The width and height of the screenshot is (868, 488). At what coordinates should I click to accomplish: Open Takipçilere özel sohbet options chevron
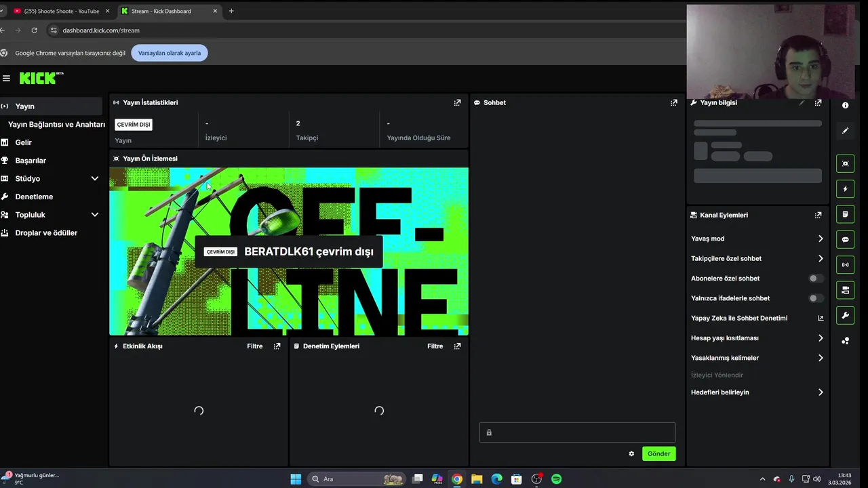[x=821, y=258]
